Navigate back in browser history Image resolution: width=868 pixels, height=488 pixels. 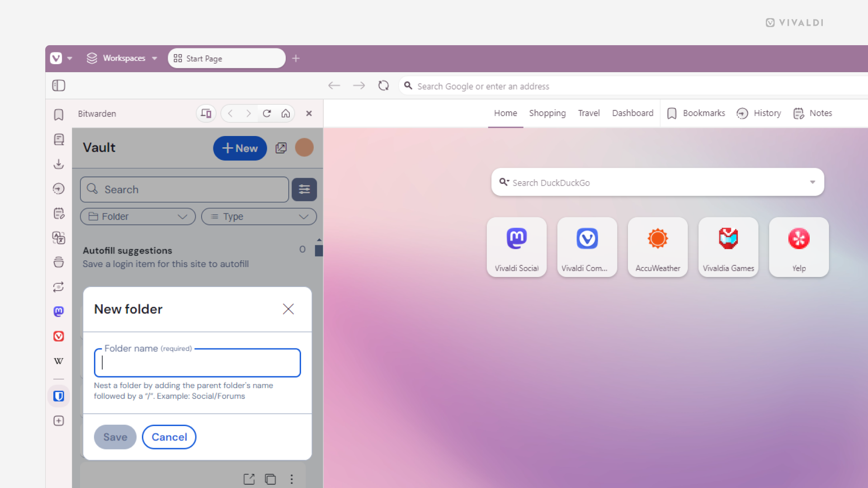(334, 85)
